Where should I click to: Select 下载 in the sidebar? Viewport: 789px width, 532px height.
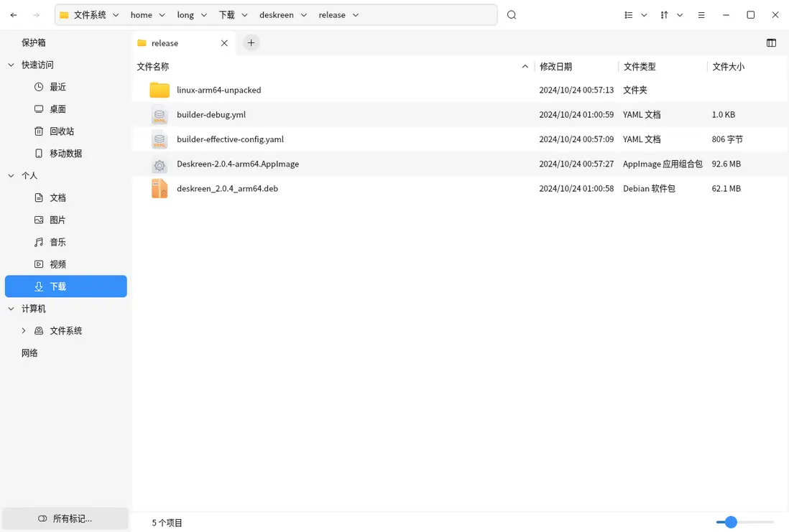[x=66, y=286]
